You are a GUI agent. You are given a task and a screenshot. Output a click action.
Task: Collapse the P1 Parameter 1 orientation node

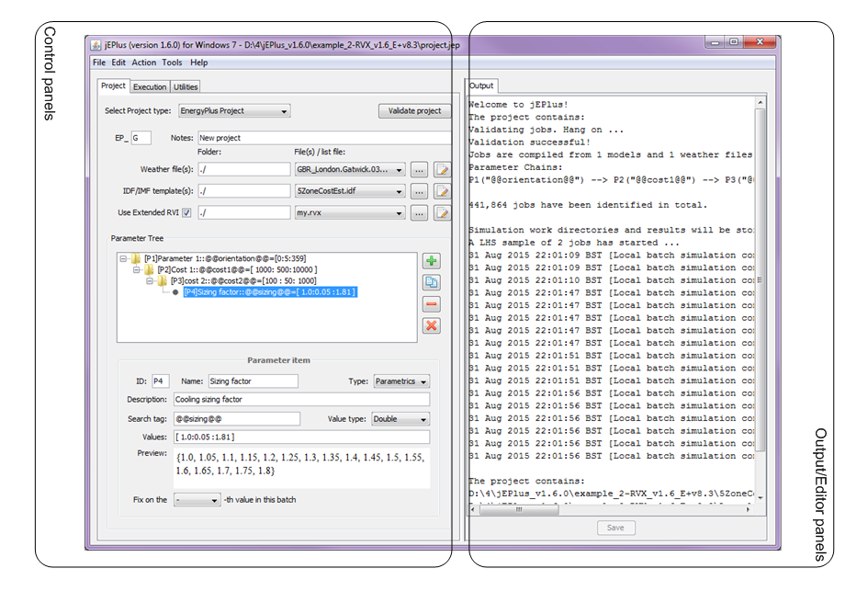[x=123, y=258]
